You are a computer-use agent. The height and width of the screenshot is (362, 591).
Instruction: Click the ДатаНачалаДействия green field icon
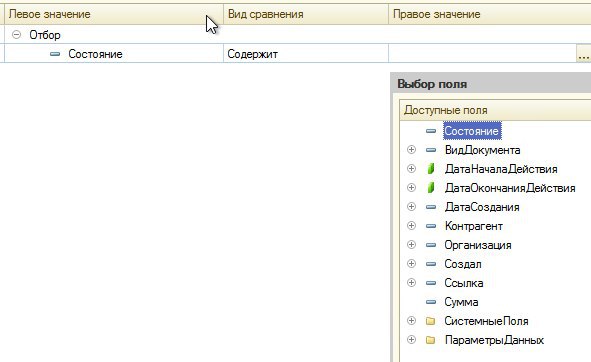[431, 169]
